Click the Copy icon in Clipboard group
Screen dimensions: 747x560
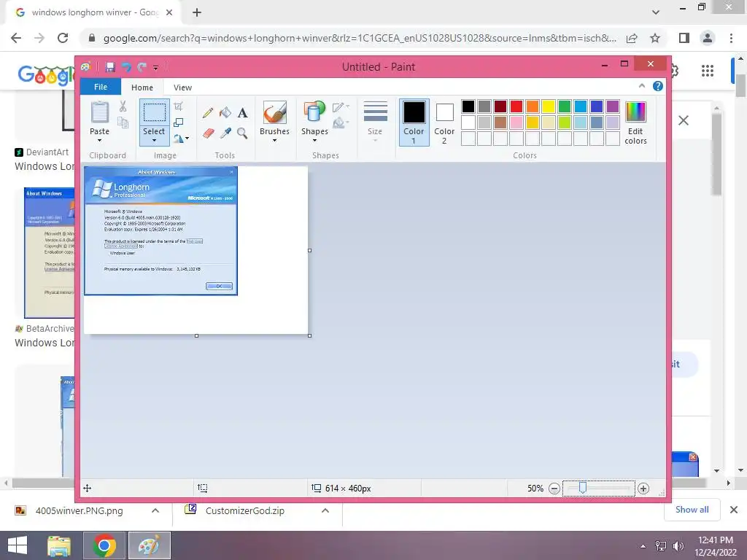(123, 122)
